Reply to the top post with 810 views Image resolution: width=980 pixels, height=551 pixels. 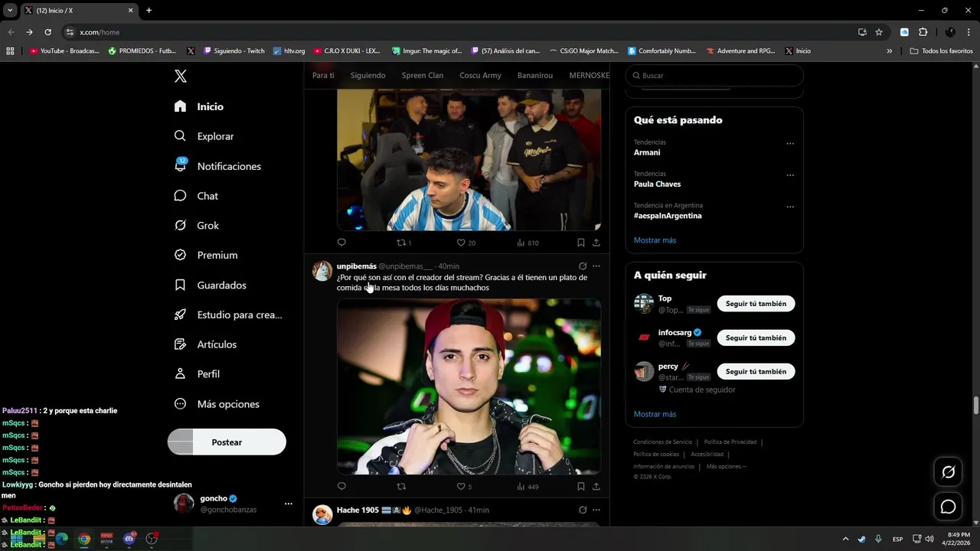click(341, 243)
